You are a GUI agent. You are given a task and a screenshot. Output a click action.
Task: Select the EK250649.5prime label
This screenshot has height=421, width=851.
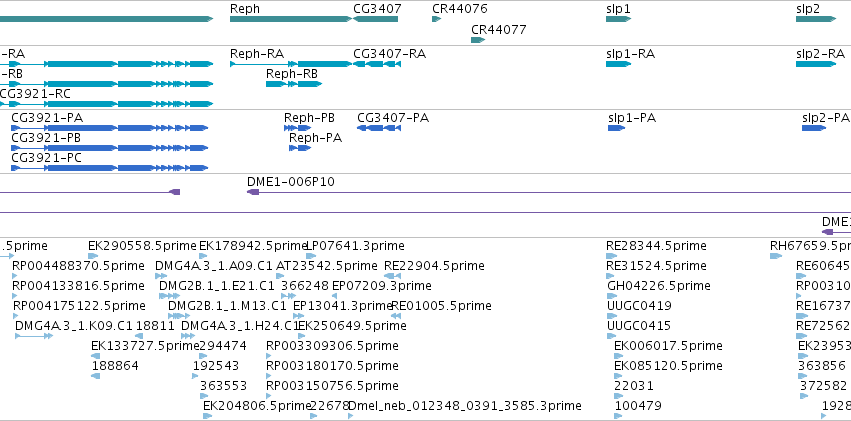(x=352, y=327)
